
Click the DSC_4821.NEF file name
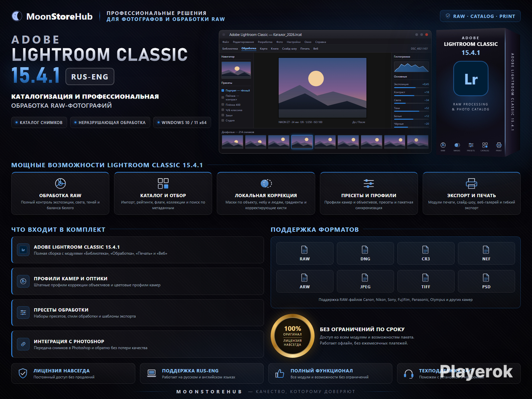(x=419, y=49)
